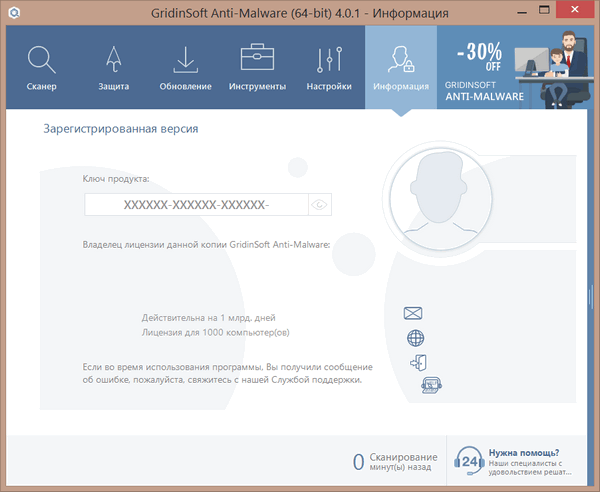Open the website globe icon

click(416, 338)
